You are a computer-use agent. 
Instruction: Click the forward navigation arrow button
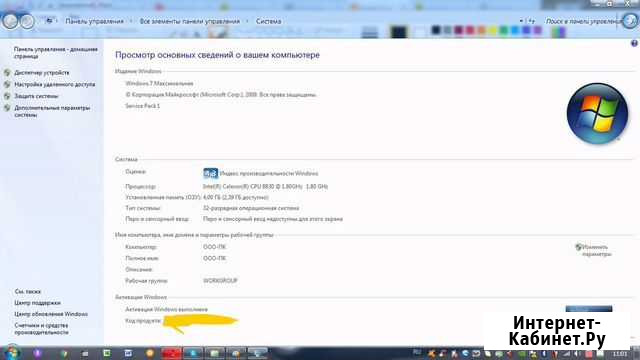coord(27,21)
